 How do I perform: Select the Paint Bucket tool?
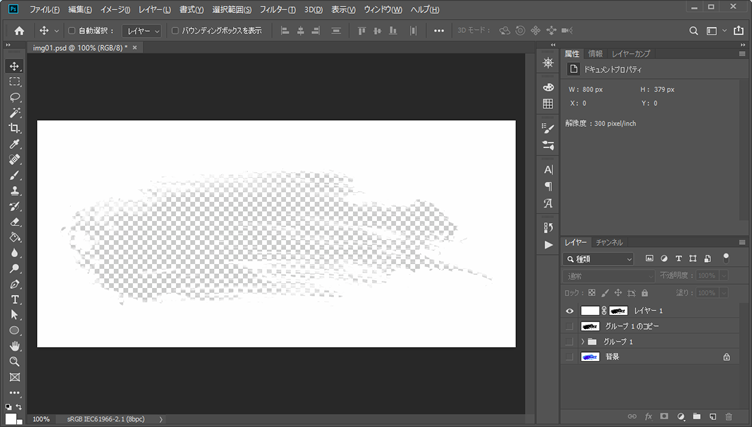point(14,237)
